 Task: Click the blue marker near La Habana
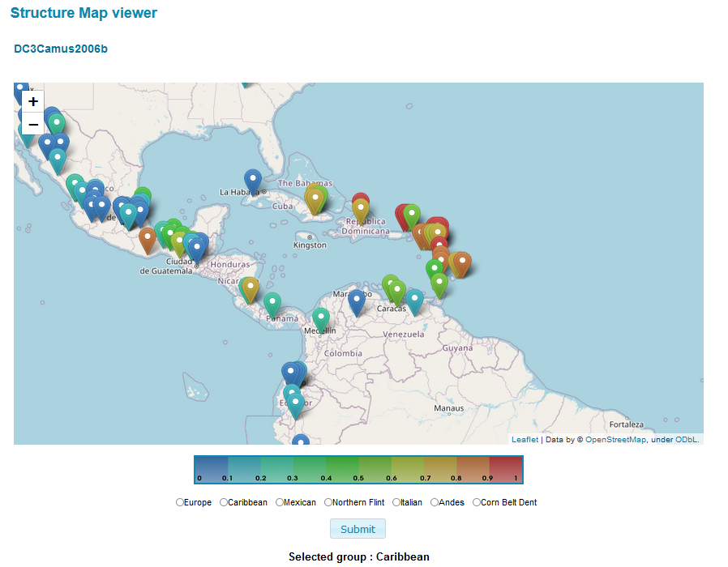tap(253, 182)
